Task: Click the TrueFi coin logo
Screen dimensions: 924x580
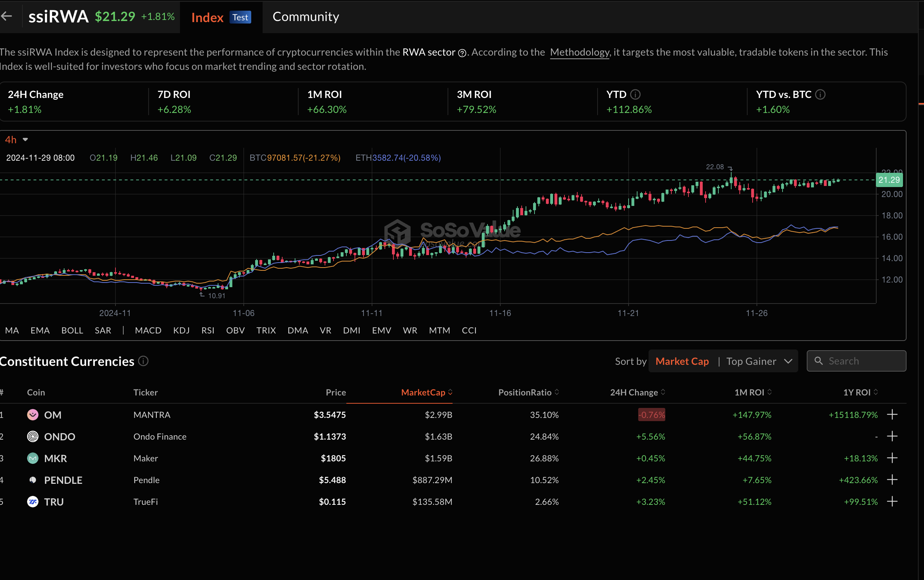Action: pyautogui.click(x=32, y=501)
